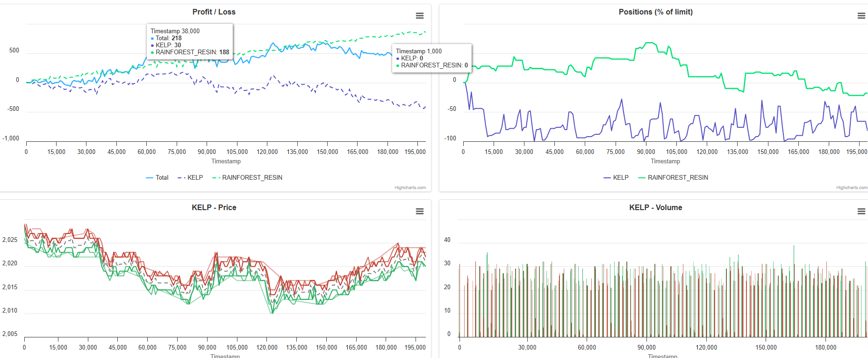This screenshot has height=358, width=868.
Task: Click KELP: 0 line in Positions tooltip
Action: [409, 58]
